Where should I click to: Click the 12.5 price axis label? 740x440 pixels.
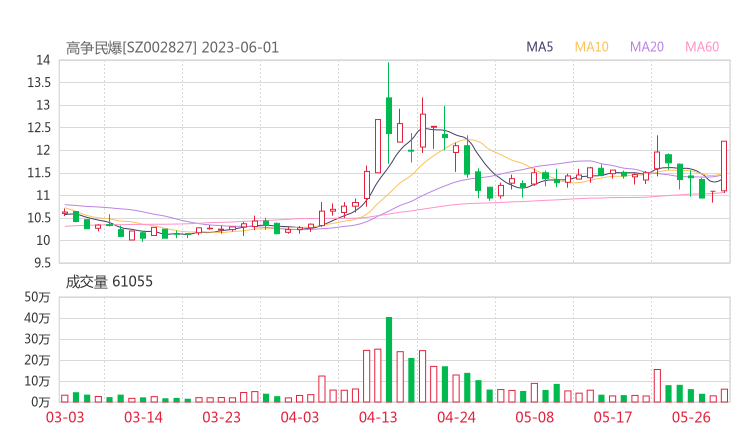(x=39, y=128)
